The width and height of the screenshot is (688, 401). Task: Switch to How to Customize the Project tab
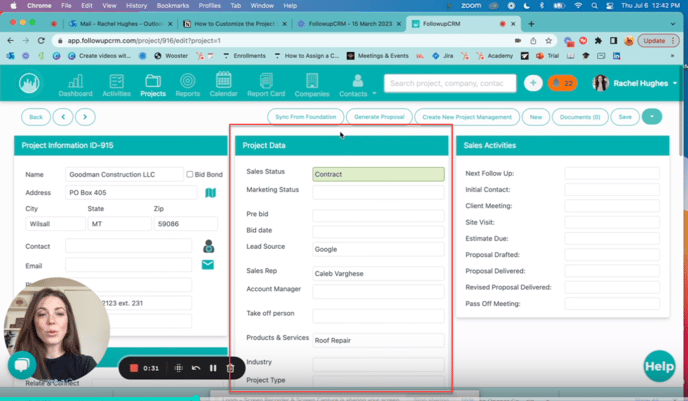234,24
